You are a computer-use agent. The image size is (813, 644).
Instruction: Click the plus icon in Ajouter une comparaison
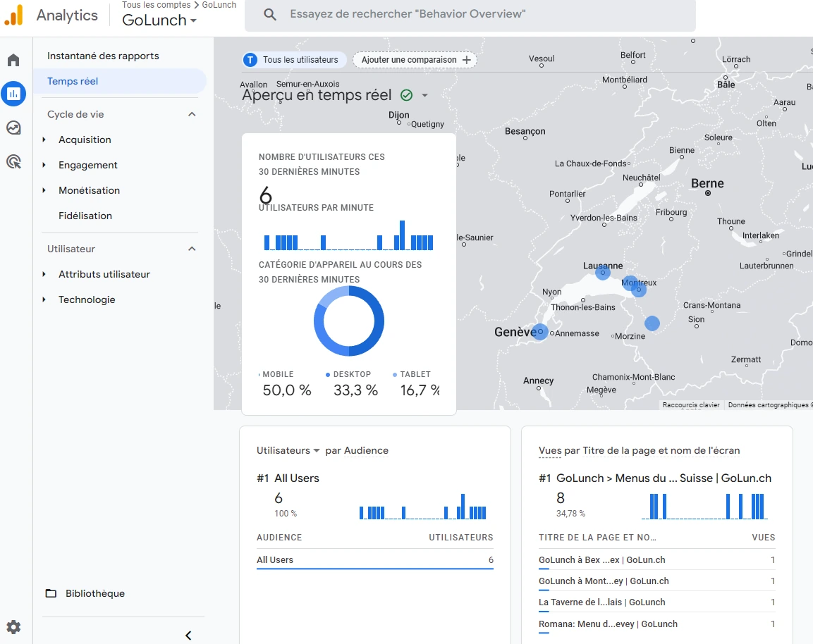click(467, 60)
